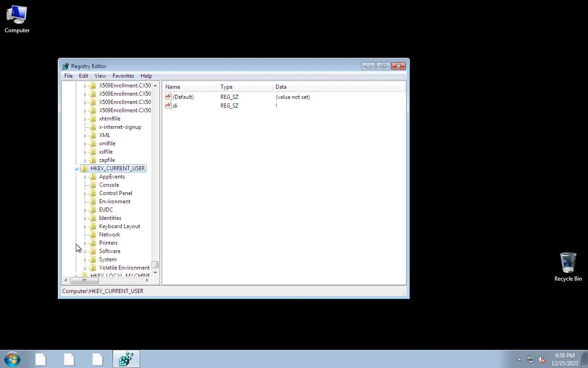
Task: Select the AppEvents folder icon
Action: click(93, 177)
